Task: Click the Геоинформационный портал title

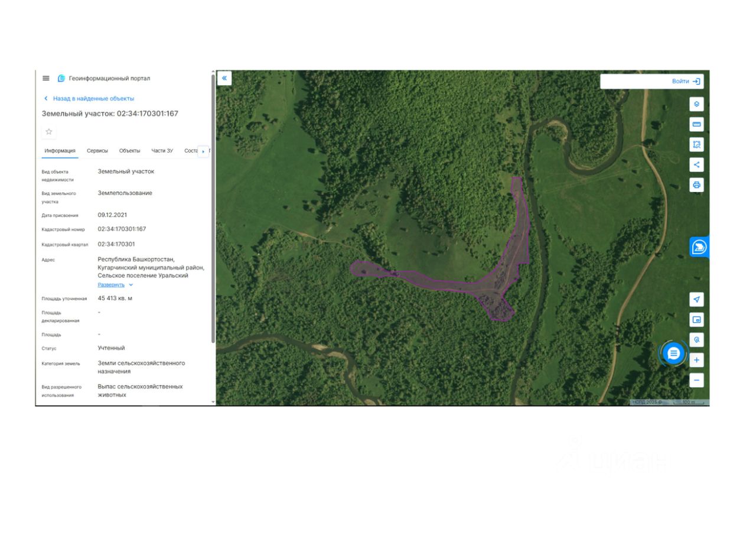Action: (109, 78)
